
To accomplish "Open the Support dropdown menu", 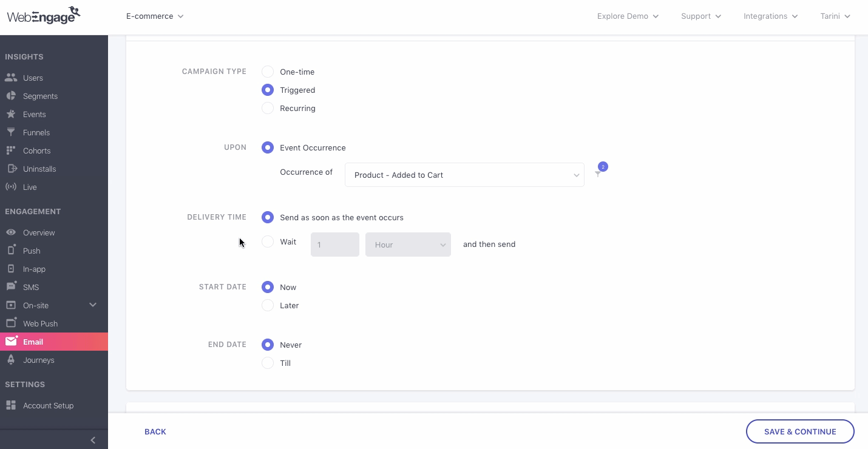I will 701,16.
